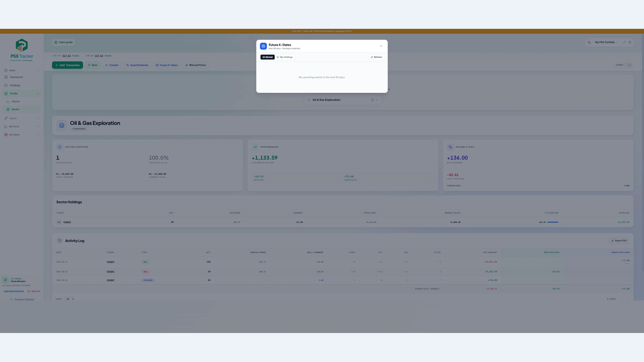Refresh the upcoming X-Dates list
This screenshot has height=362, width=644.
376,57
